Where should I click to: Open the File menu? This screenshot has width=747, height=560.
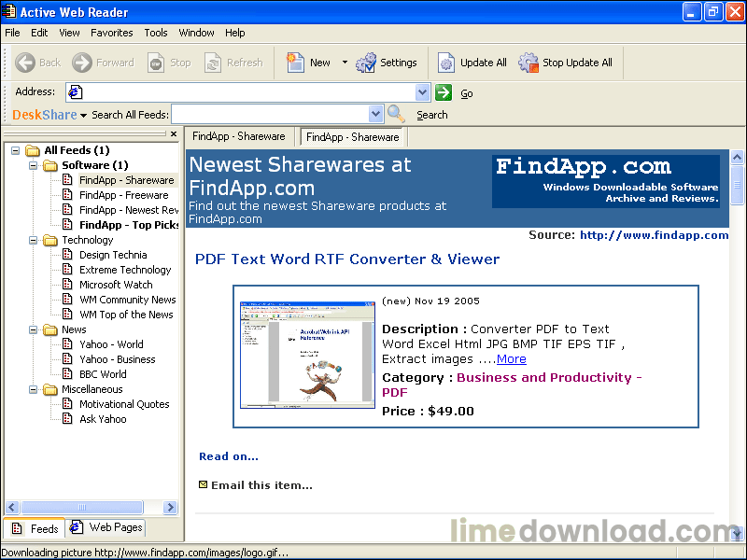click(12, 33)
